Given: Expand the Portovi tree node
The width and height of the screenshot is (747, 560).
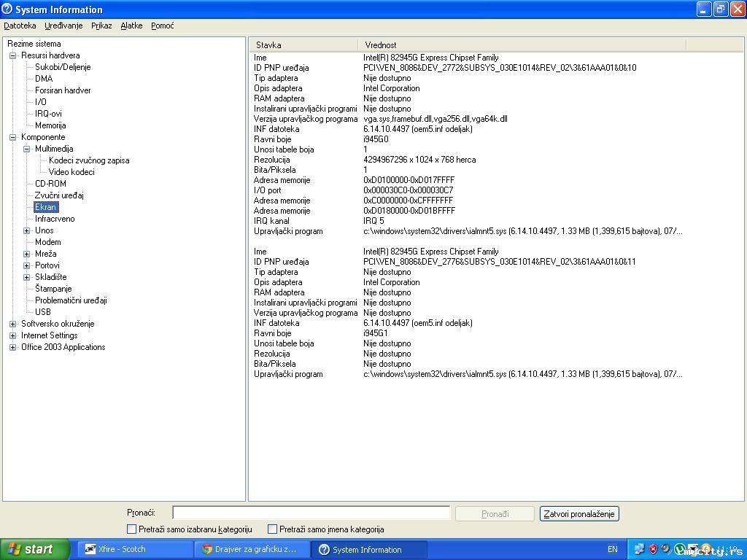Looking at the screenshot, I should click(x=27, y=265).
